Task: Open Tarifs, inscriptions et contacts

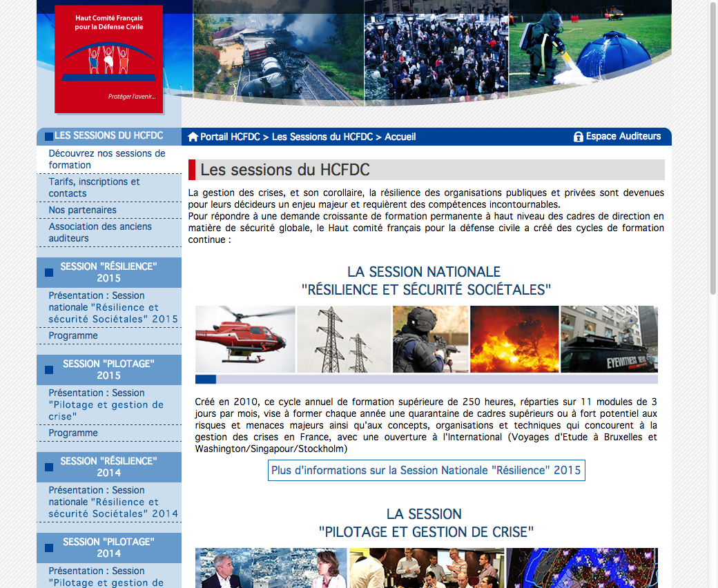Action: point(109,188)
